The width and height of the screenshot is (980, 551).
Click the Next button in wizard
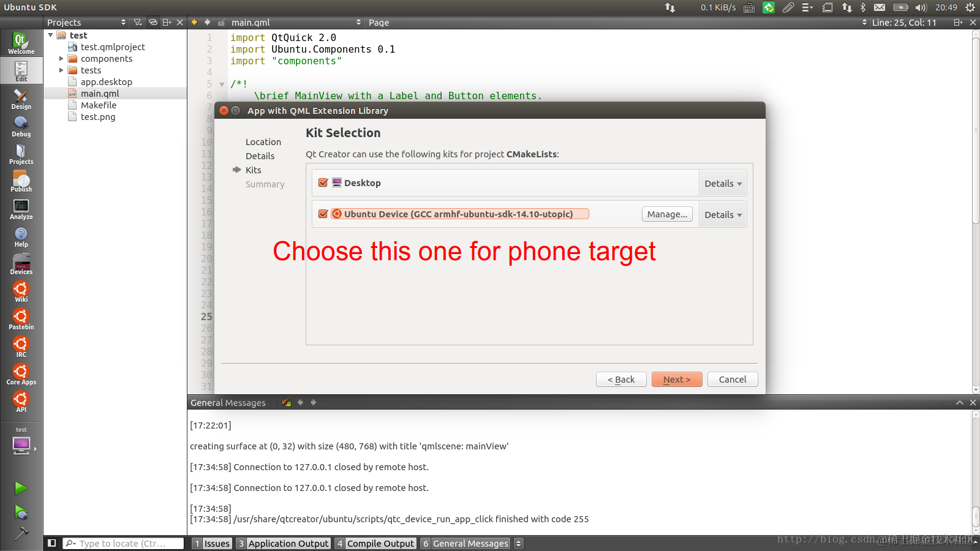[677, 380]
